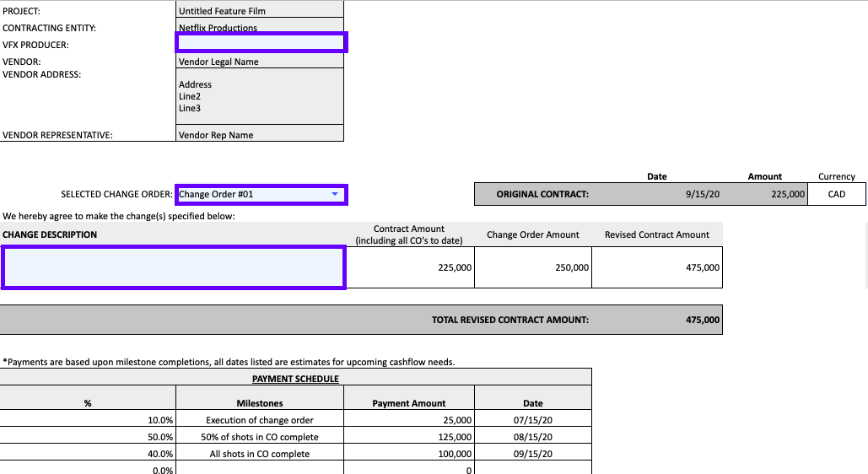868x474 pixels.
Task: Select the Change Order Amount value 250,000
Action: [533, 267]
